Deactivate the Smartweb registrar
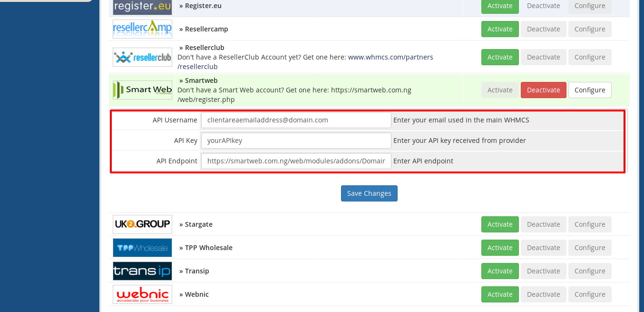The height and width of the screenshot is (312, 644). (544, 90)
